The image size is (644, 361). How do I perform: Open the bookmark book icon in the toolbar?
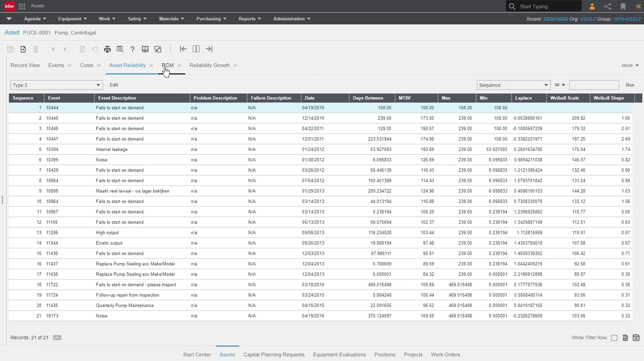(145, 49)
